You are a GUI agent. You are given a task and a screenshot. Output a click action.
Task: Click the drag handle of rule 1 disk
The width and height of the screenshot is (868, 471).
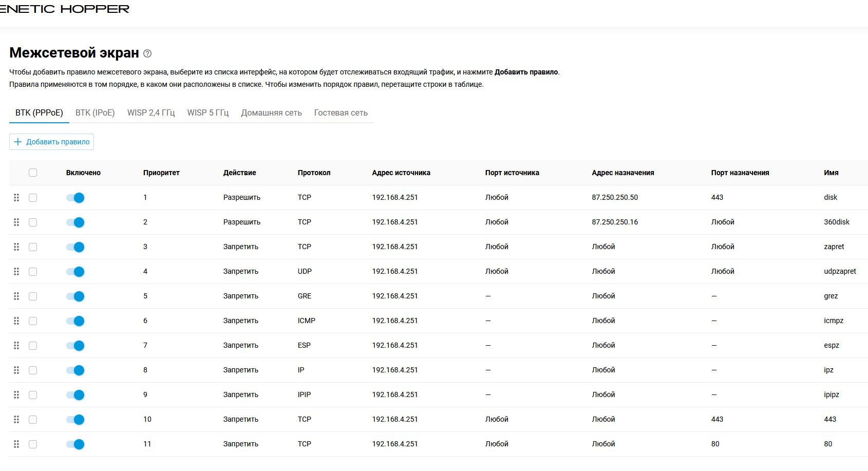click(16, 198)
